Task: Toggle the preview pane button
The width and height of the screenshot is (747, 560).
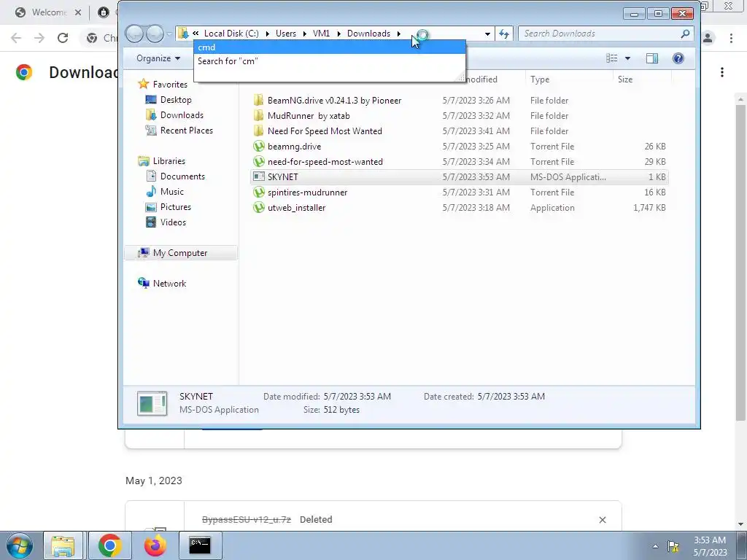Action: 651,58
